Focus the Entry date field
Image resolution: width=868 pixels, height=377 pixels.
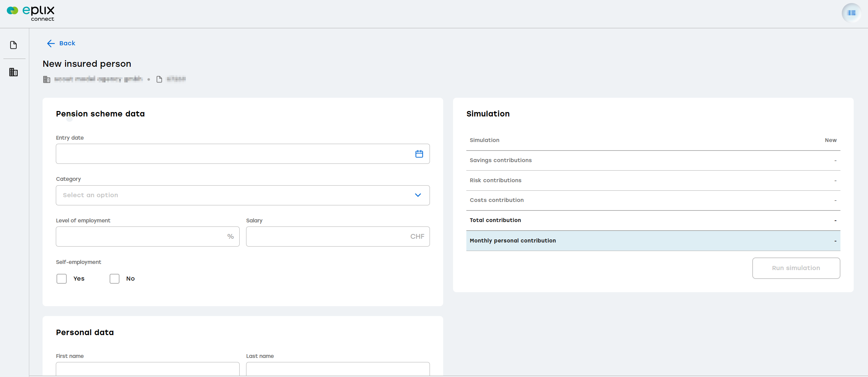point(243,154)
